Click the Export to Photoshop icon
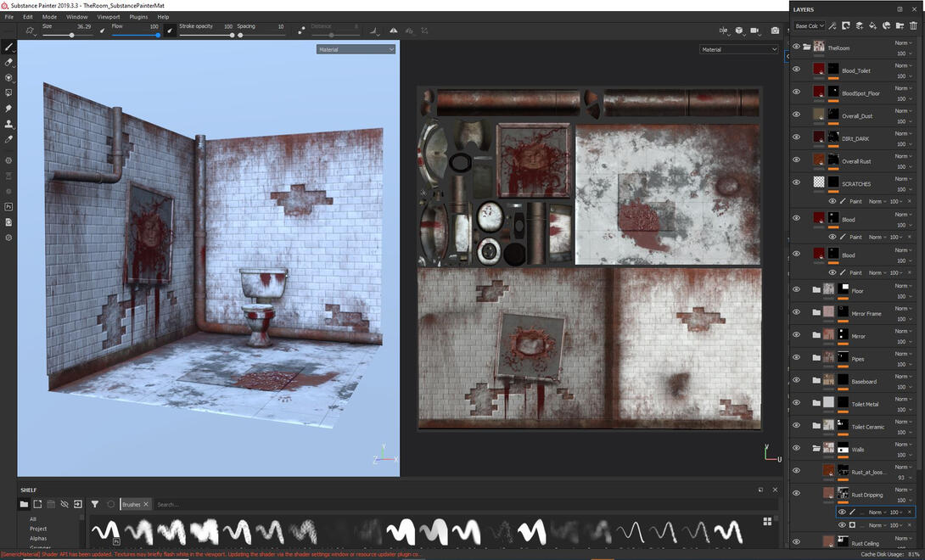Image resolution: width=925 pixels, height=560 pixels. tap(8, 206)
